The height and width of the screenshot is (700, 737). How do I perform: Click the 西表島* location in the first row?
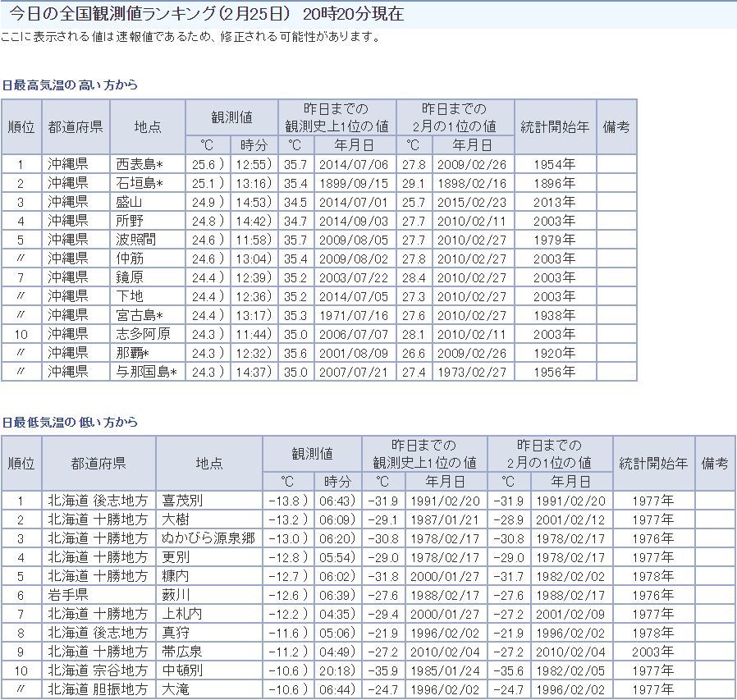coord(140,164)
